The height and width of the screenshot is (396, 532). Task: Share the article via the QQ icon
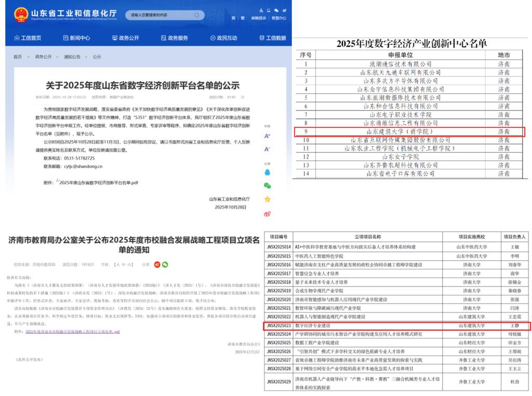pyautogui.click(x=268, y=173)
